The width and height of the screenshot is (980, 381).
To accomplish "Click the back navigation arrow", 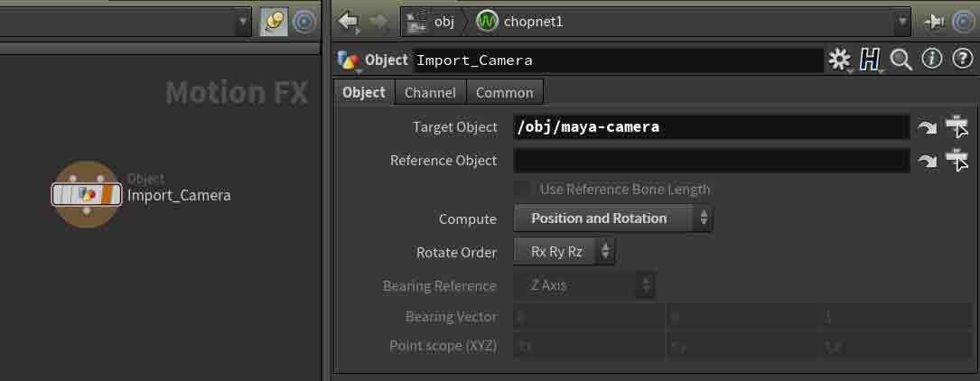I will [349, 21].
